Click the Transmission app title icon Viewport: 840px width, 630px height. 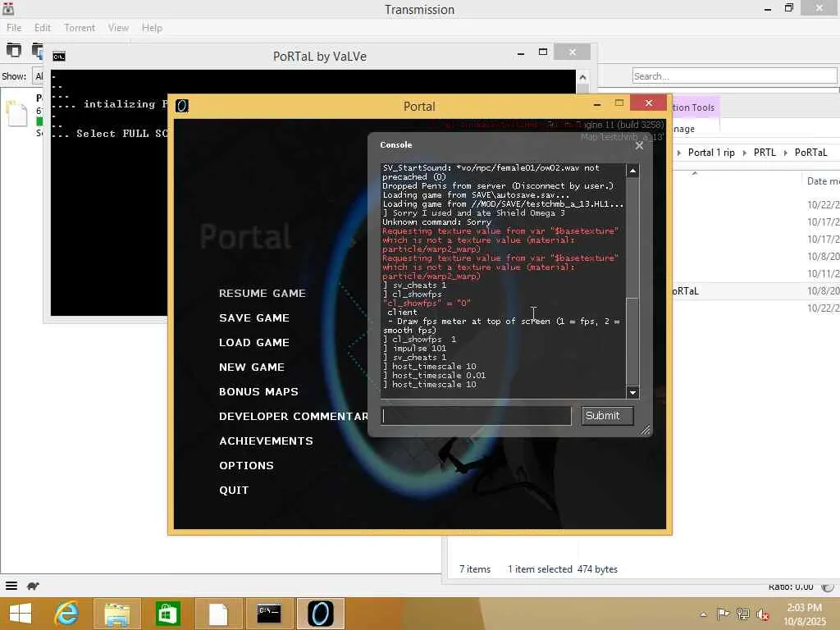tap(8, 8)
